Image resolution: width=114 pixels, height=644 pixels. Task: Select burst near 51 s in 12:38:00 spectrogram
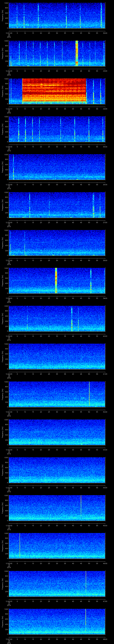(x=91, y=280)
